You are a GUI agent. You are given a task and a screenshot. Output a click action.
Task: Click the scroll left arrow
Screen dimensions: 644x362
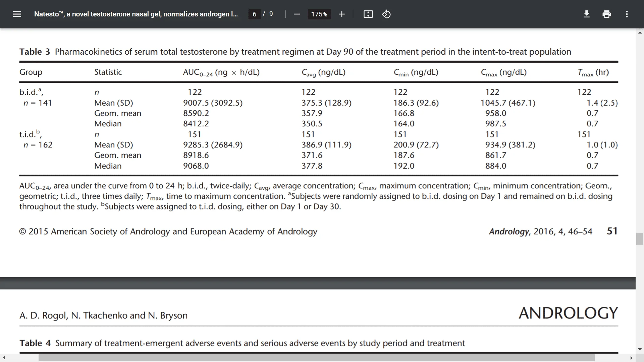4,358
